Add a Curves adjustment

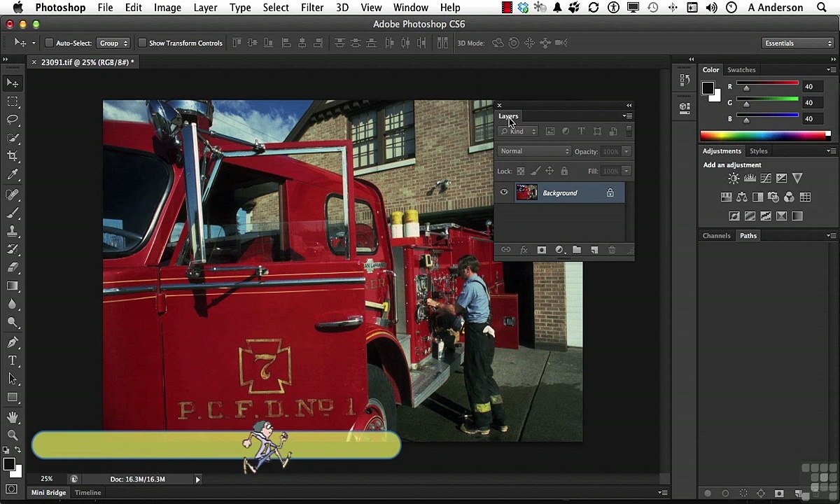point(766,178)
